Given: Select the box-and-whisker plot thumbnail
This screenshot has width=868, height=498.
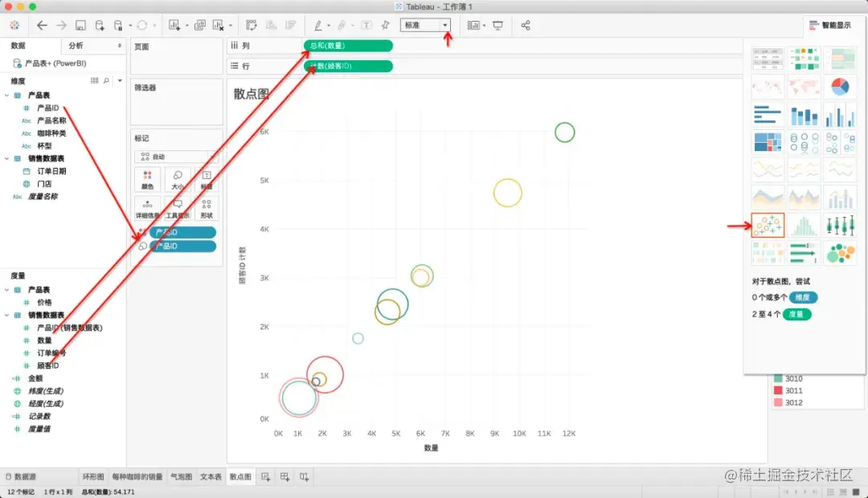Looking at the screenshot, I should [x=840, y=225].
